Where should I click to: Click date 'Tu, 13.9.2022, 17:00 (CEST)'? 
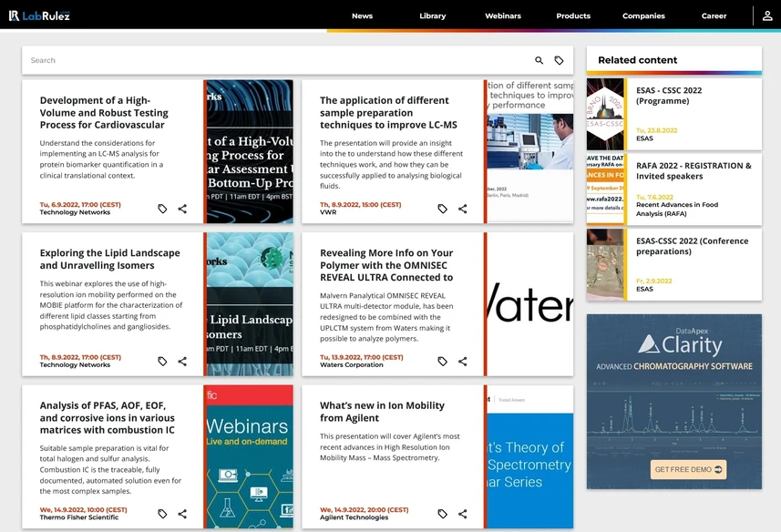361,357
